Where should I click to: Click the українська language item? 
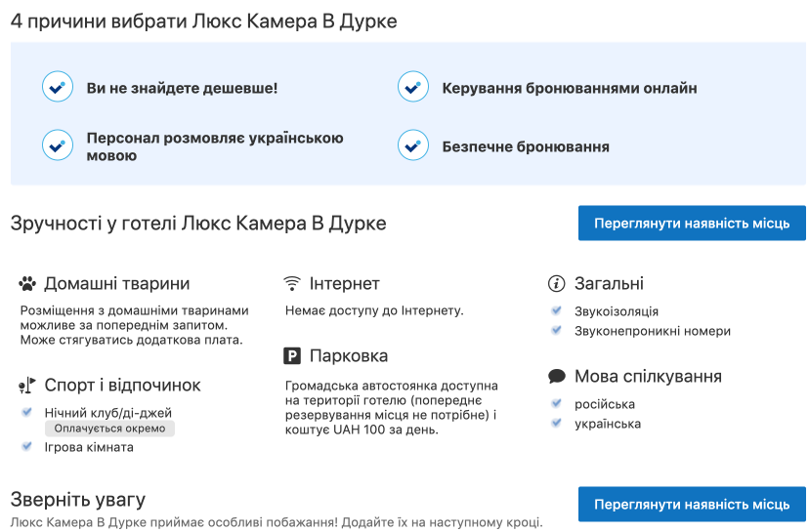[x=608, y=424]
